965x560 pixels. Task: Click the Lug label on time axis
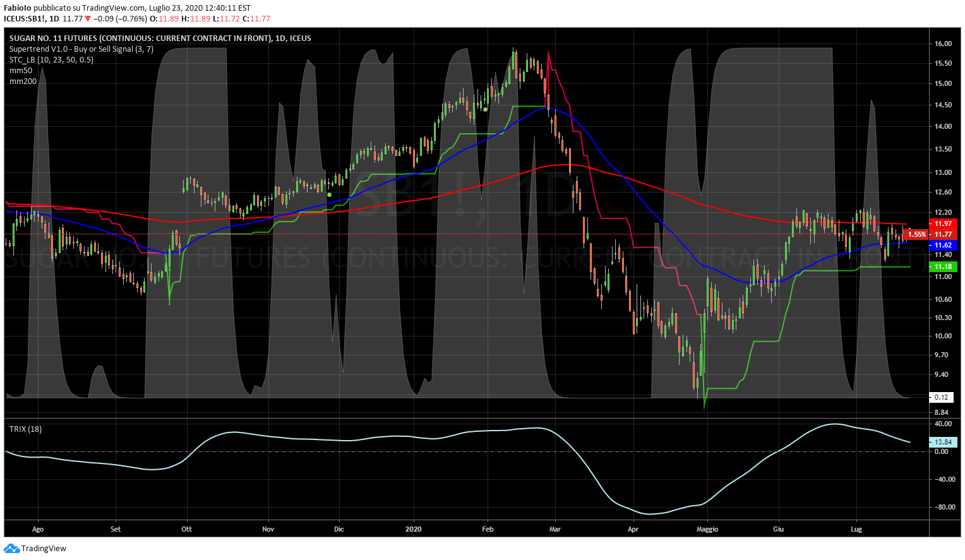tap(856, 529)
